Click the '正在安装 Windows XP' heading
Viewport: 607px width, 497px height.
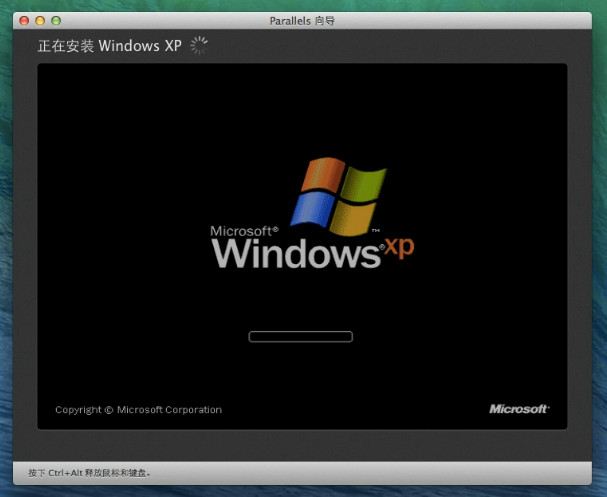tap(110, 46)
